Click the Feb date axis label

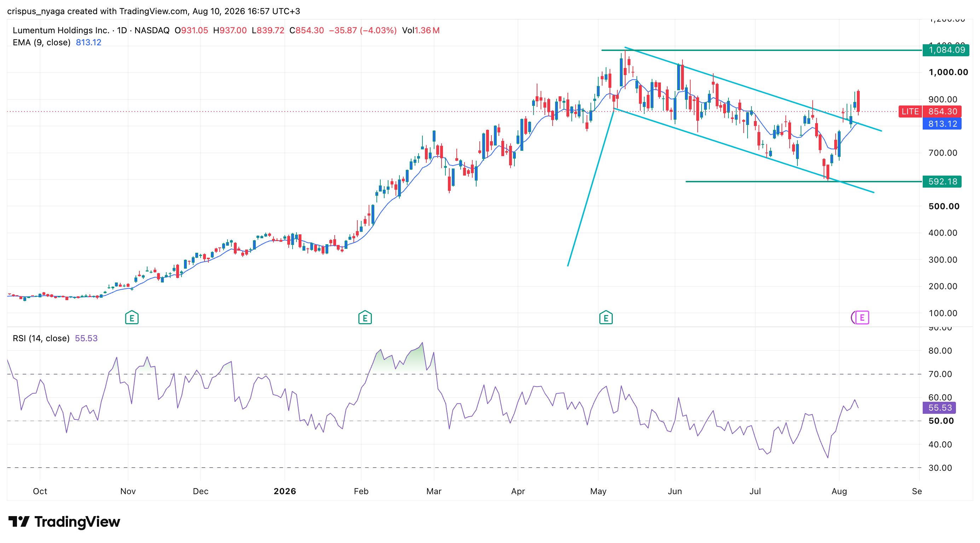click(361, 491)
